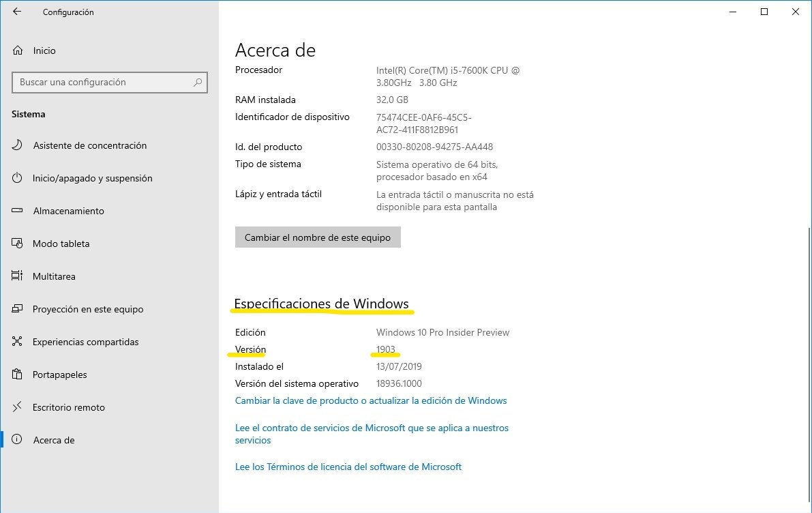Click the Escritorio remoto icon
This screenshot has width=812, height=513.
(18, 407)
